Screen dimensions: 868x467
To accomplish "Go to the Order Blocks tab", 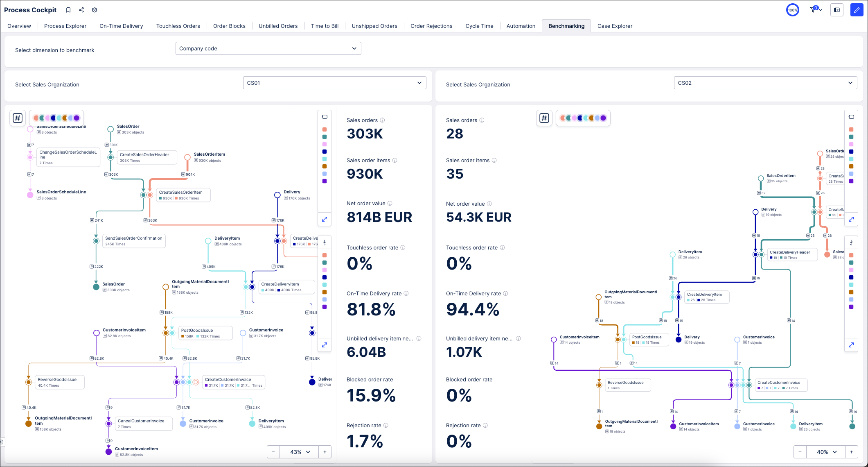I will (229, 26).
